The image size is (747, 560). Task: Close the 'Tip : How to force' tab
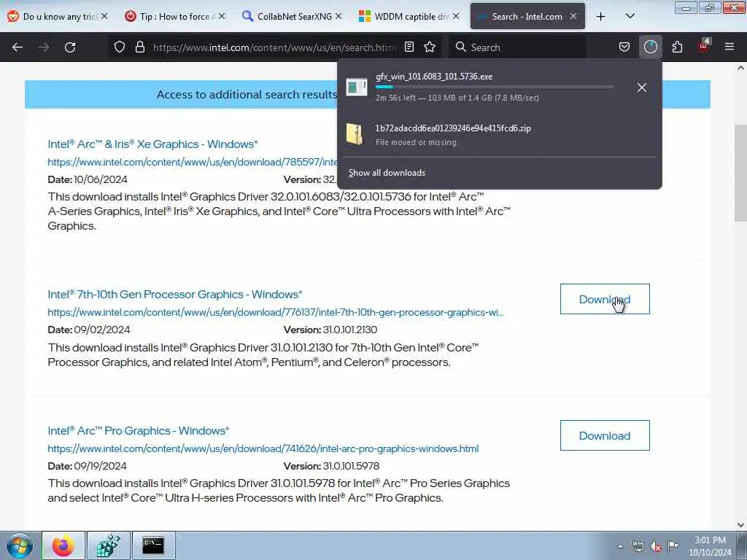click(x=222, y=16)
